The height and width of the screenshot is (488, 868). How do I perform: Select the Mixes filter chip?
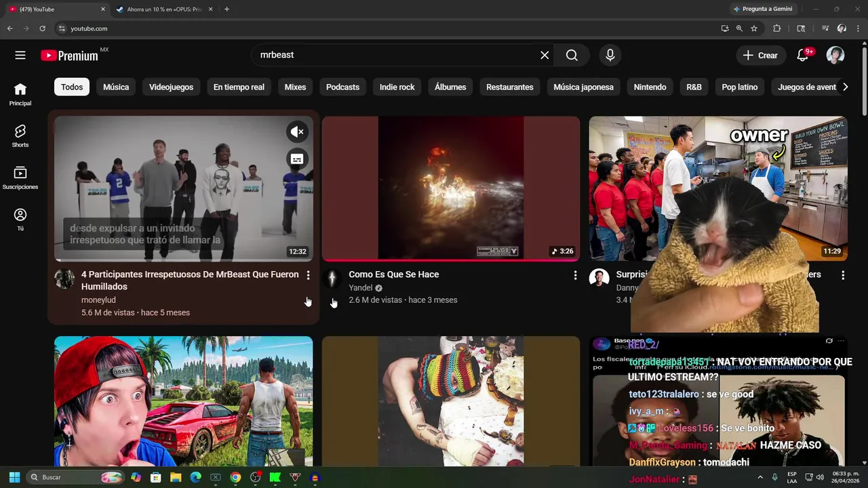295,87
